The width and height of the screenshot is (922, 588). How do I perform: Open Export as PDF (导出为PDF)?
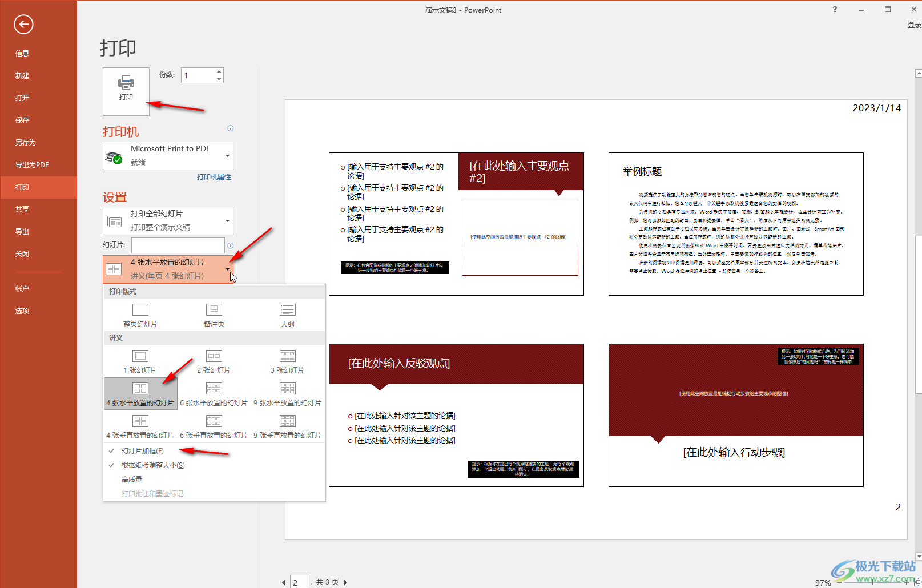coord(38,164)
